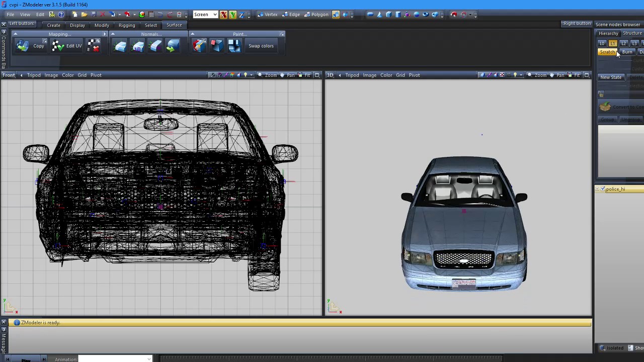
Task: Open the File menu
Action: (x=10, y=15)
